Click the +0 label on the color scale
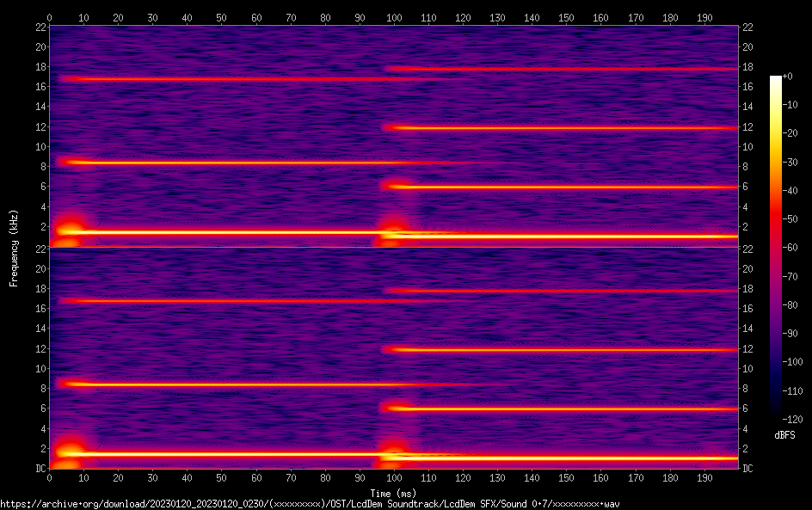812x510 pixels. (x=787, y=77)
